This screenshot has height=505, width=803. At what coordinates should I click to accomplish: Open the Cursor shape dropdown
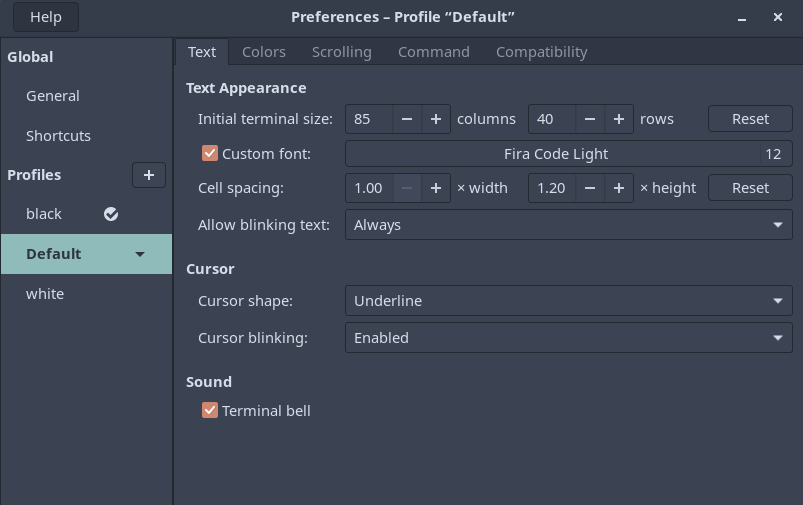pos(569,301)
